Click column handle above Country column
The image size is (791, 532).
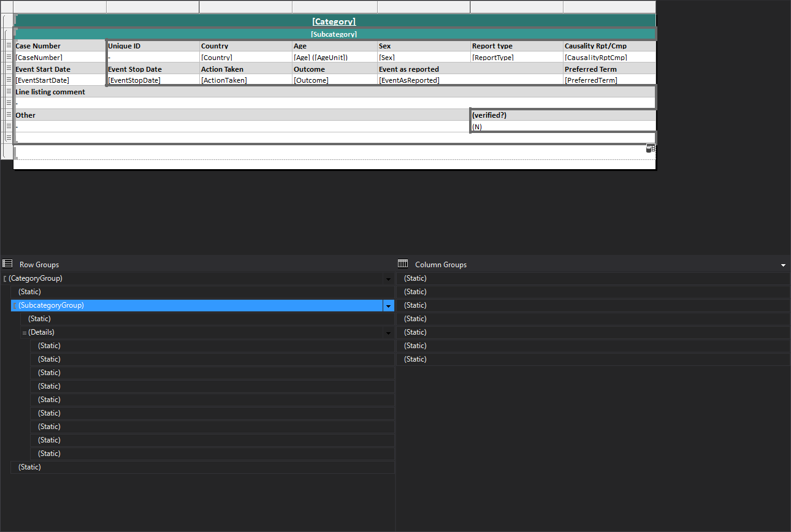click(x=246, y=7)
